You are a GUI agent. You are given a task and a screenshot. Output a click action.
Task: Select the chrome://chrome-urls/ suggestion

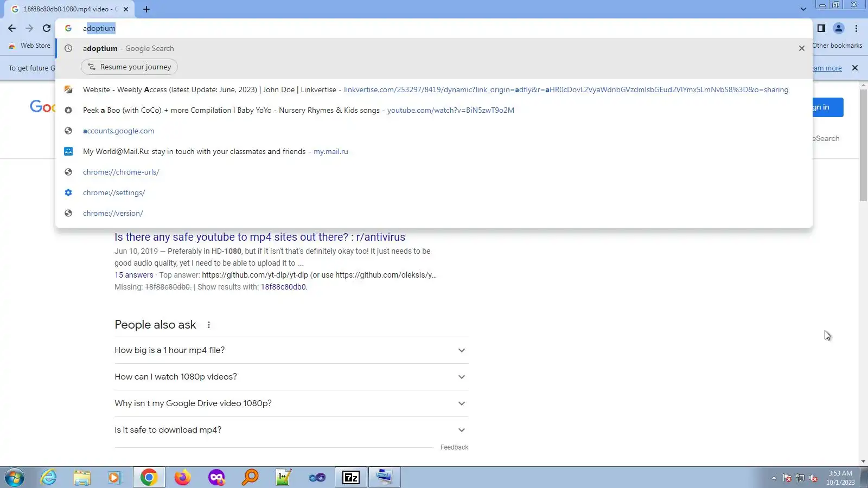pyautogui.click(x=434, y=172)
